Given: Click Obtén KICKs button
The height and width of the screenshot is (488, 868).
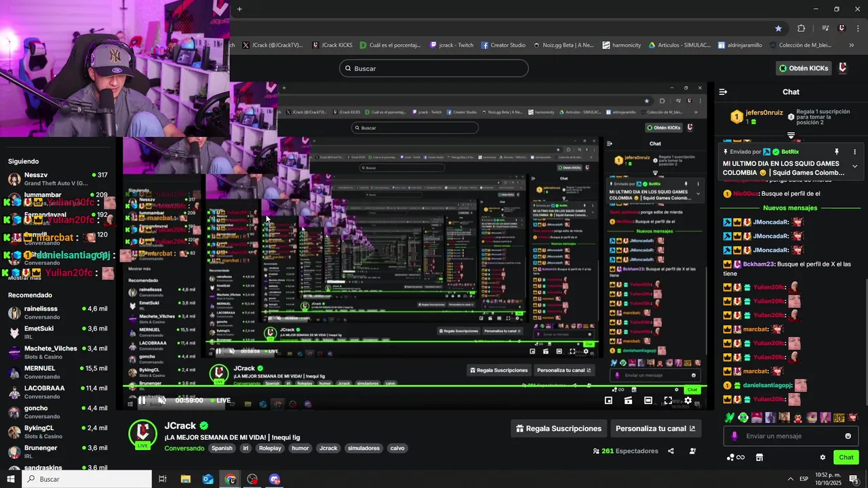Looking at the screenshot, I should [804, 68].
